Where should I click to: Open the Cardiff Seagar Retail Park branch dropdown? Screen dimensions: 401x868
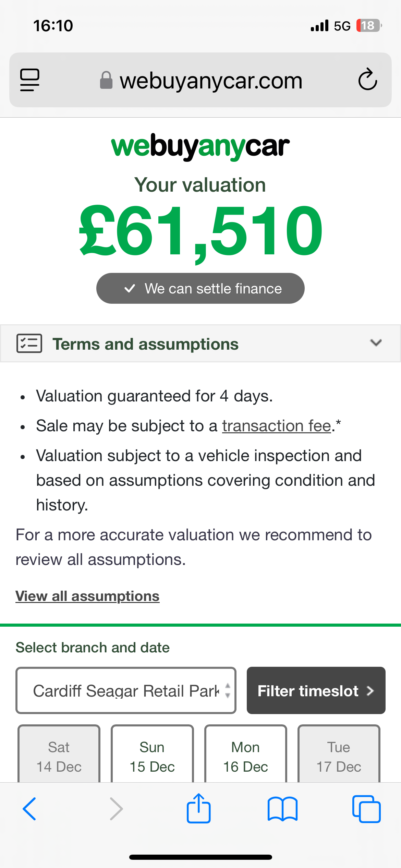click(126, 690)
